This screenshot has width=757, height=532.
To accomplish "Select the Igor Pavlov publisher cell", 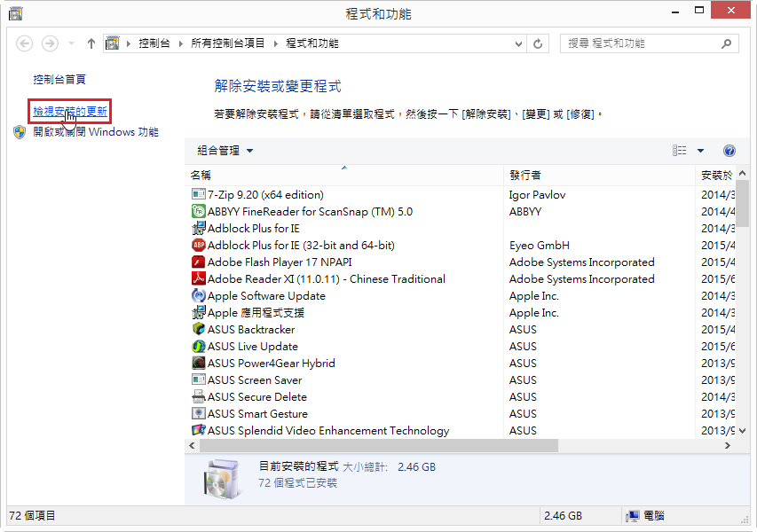I will [x=537, y=195].
